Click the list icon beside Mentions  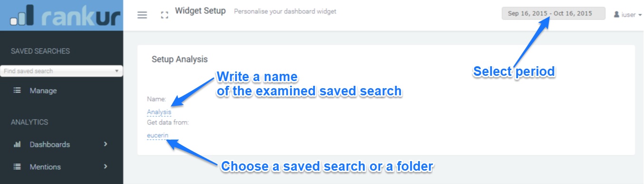click(17, 167)
